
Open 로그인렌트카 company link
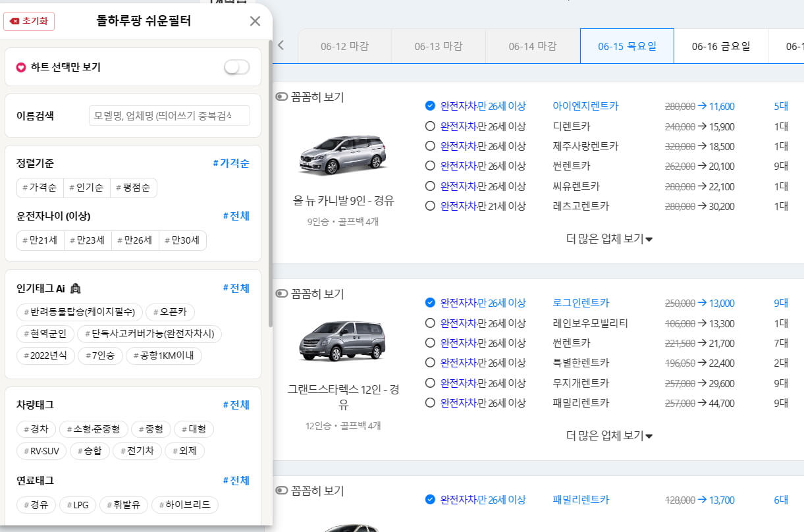pos(581,303)
